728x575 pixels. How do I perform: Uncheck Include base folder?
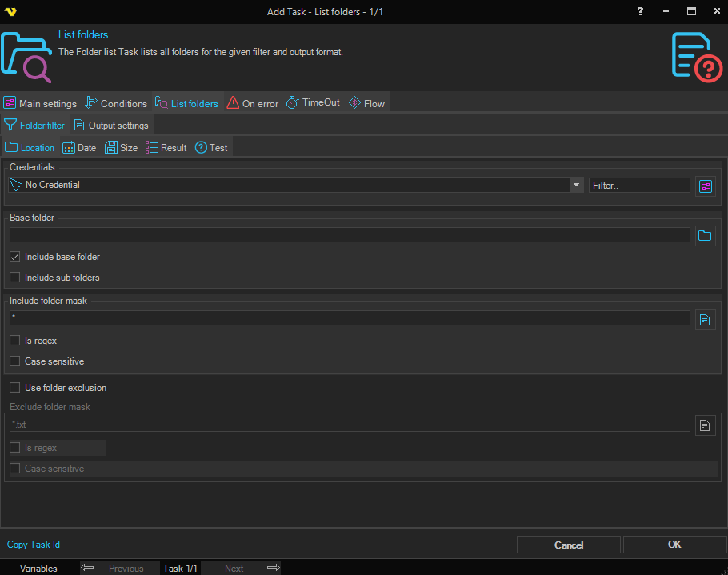(x=15, y=257)
